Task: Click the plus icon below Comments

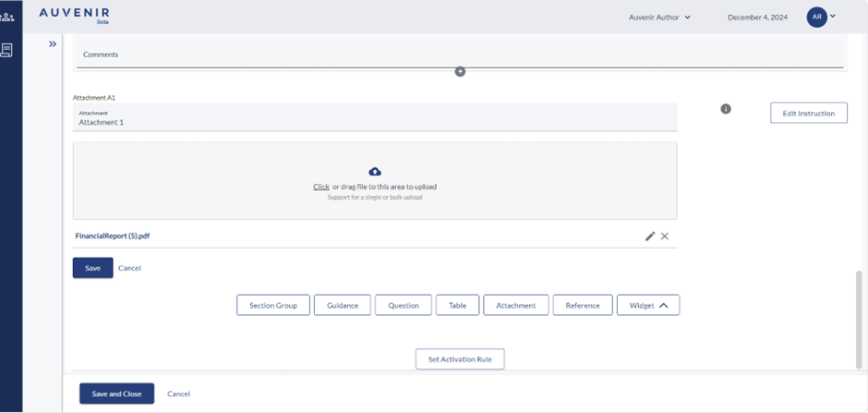Action: click(460, 71)
